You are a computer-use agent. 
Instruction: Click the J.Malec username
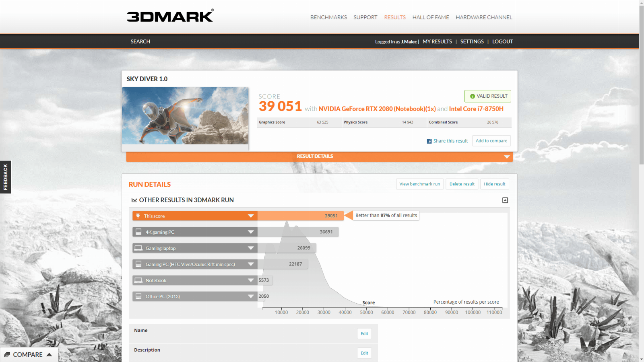click(x=409, y=42)
